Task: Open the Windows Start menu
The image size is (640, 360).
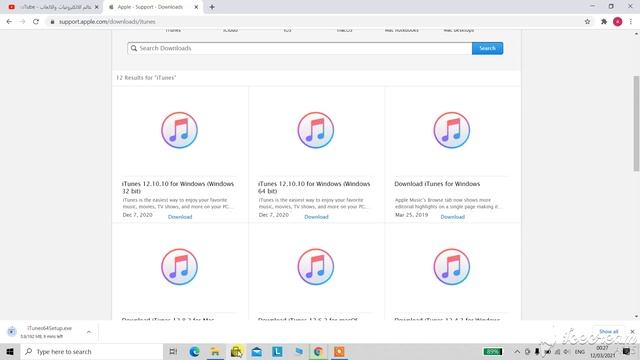Action: 10,351
